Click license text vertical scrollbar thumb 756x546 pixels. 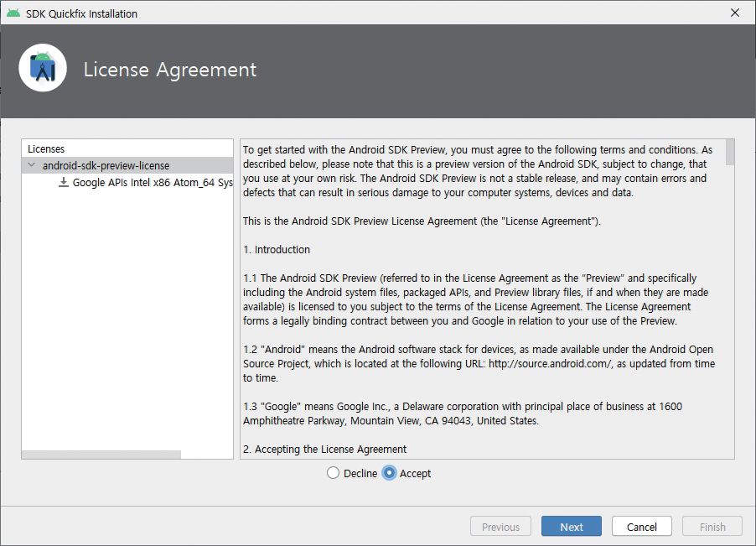tap(730, 153)
